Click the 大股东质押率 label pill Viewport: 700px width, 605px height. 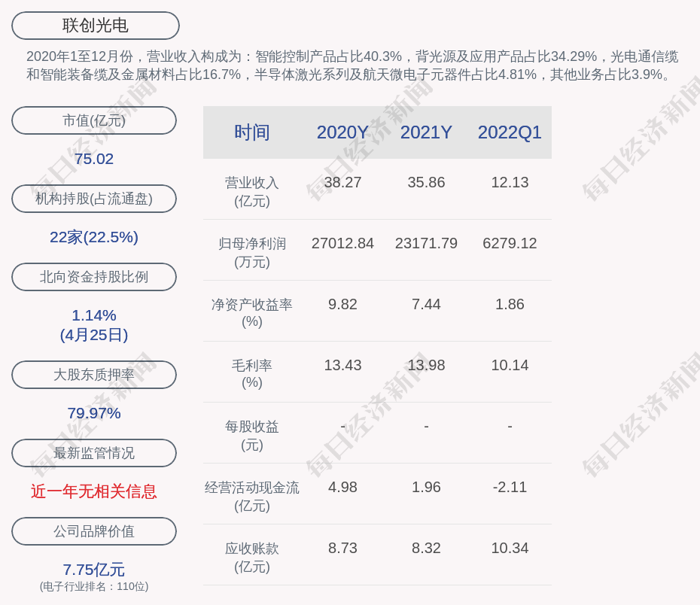tap(94, 375)
